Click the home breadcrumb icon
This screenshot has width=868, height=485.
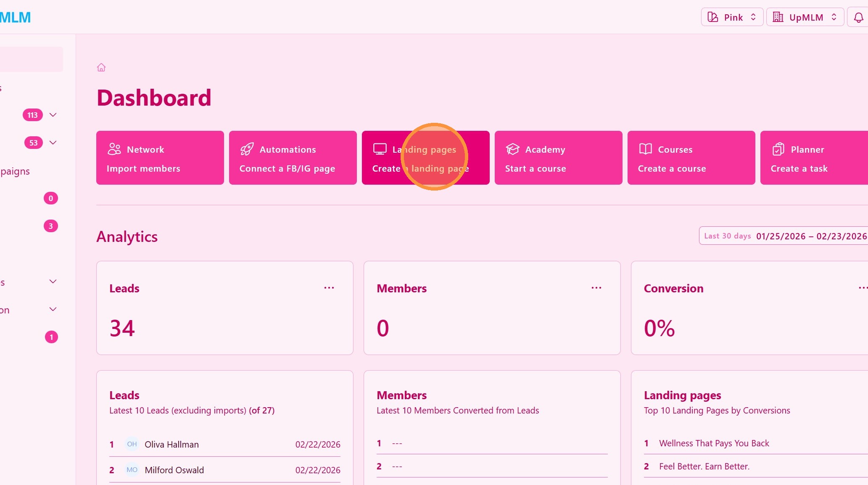pyautogui.click(x=101, y=67)
